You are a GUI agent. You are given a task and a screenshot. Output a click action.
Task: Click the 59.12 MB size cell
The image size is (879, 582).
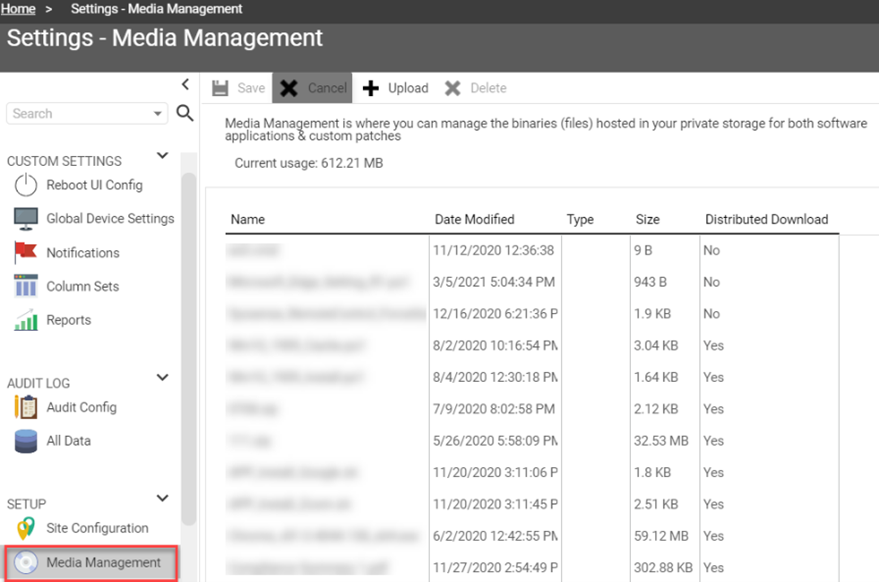tap(661, 536)
